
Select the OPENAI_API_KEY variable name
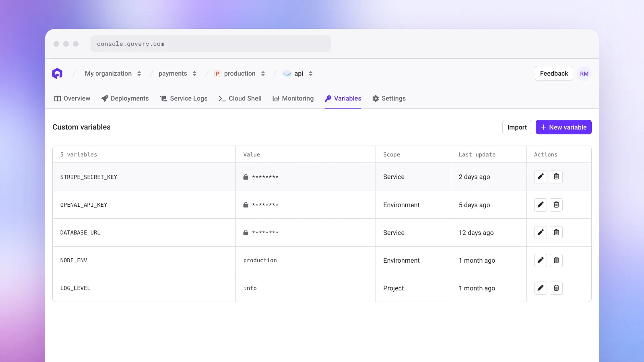coord(84,205)
